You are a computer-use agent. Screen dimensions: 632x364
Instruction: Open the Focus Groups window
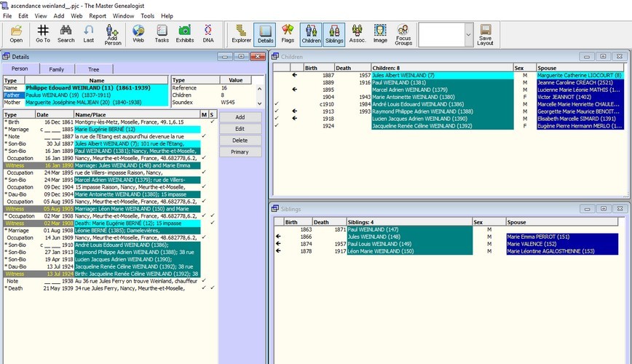tap(403, 34)
